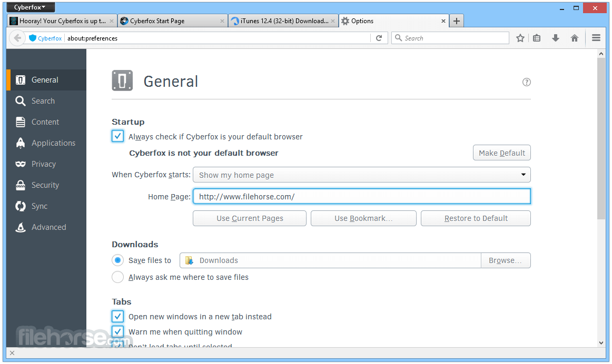
Task: Select Save files to radio button
Action: click(117, 260)
